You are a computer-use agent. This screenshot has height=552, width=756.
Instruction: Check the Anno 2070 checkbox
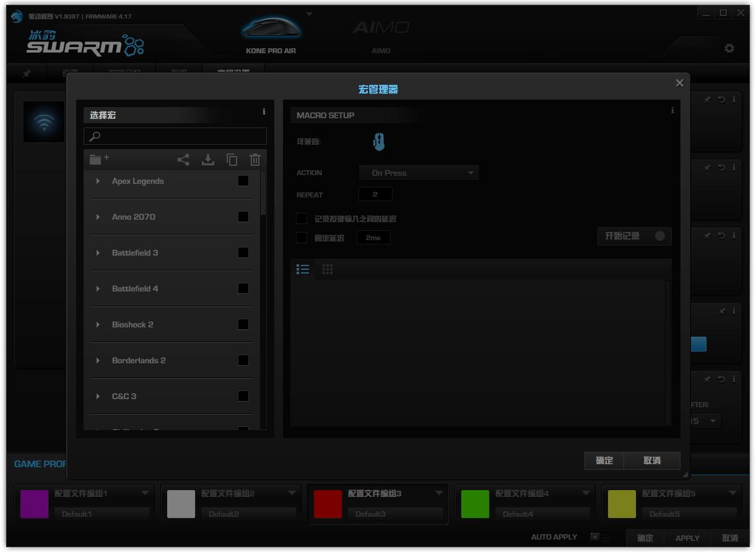pyautogui.click(x=243, y=217)
